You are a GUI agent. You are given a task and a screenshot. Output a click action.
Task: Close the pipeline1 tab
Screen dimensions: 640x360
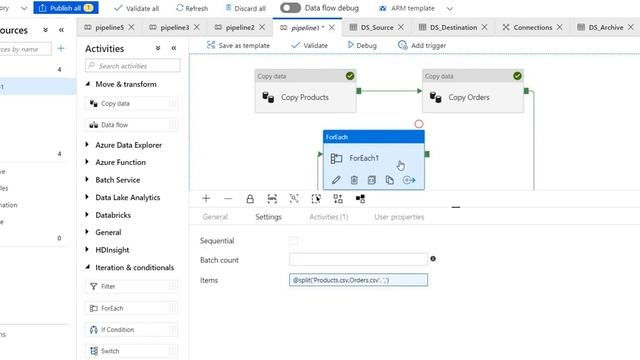coord(332,27)
